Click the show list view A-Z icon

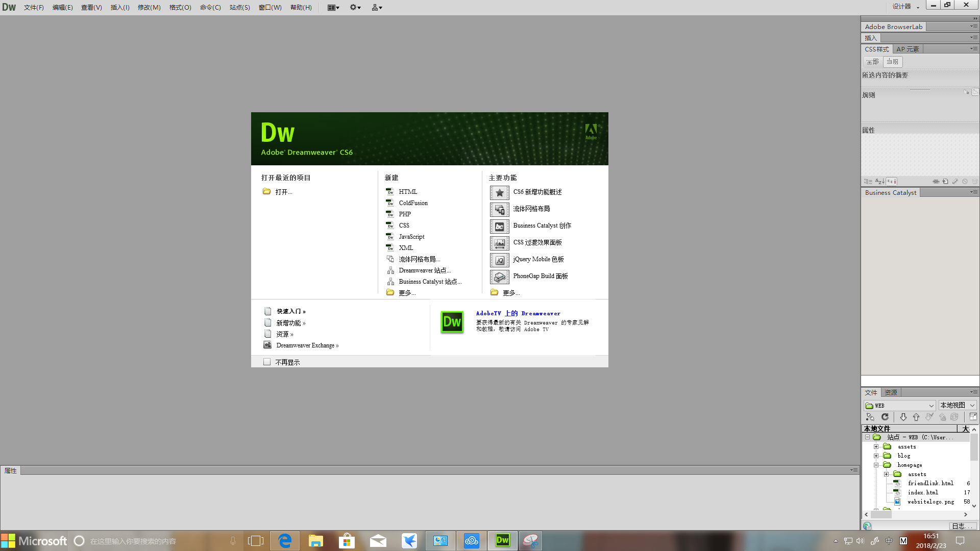[880, 181]
